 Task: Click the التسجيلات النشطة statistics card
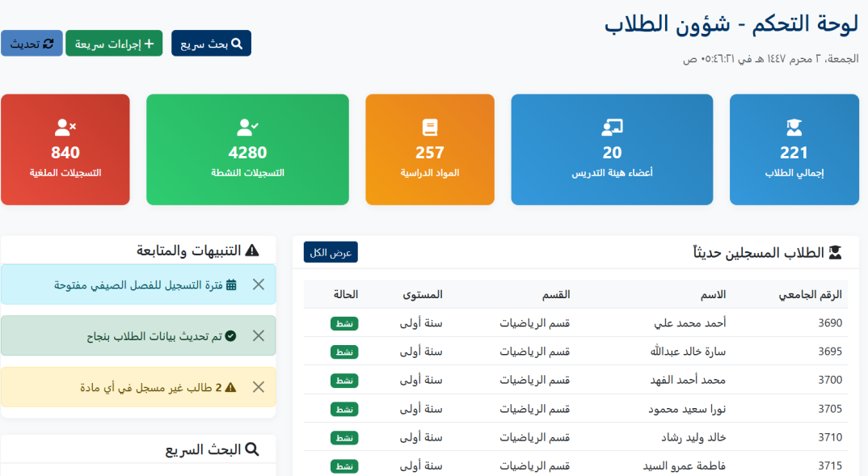pos(247,150)
